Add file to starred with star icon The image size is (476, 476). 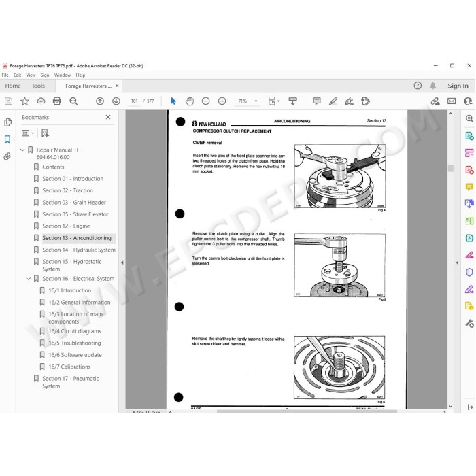(x=24, y=101)
